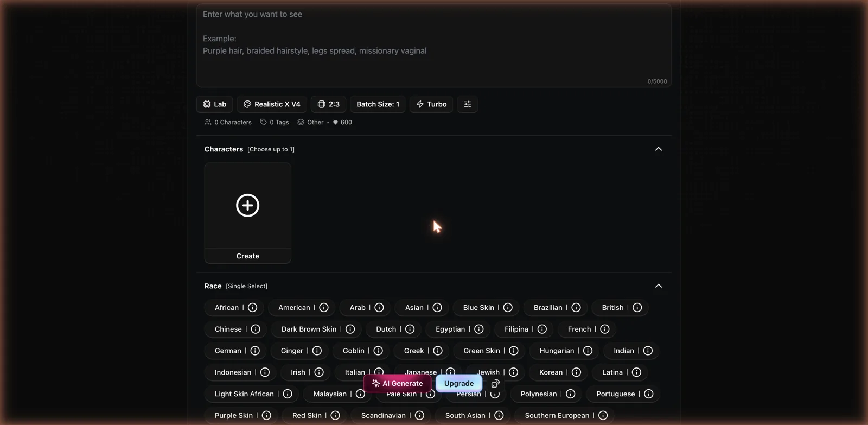Show info for the British tag

[637, 308]
